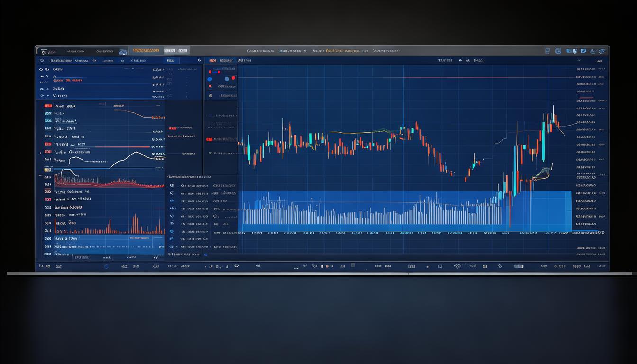Click the blue volume histogram below the candlestick chart
The height and width of the screenshot is (364, 637).
pyautogui.click(x=370, y=213)
